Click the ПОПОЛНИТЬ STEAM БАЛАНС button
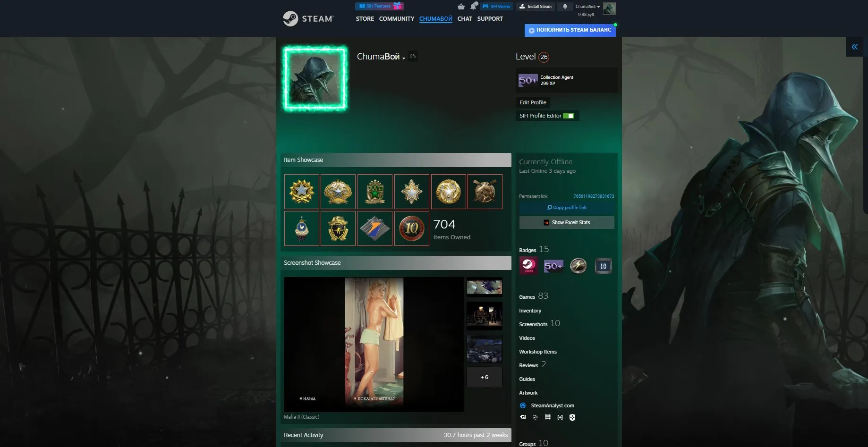 570,30
